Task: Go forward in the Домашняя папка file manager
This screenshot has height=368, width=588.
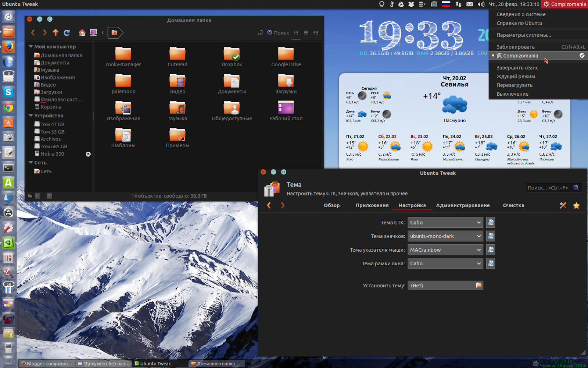Action: pos(44,33)
